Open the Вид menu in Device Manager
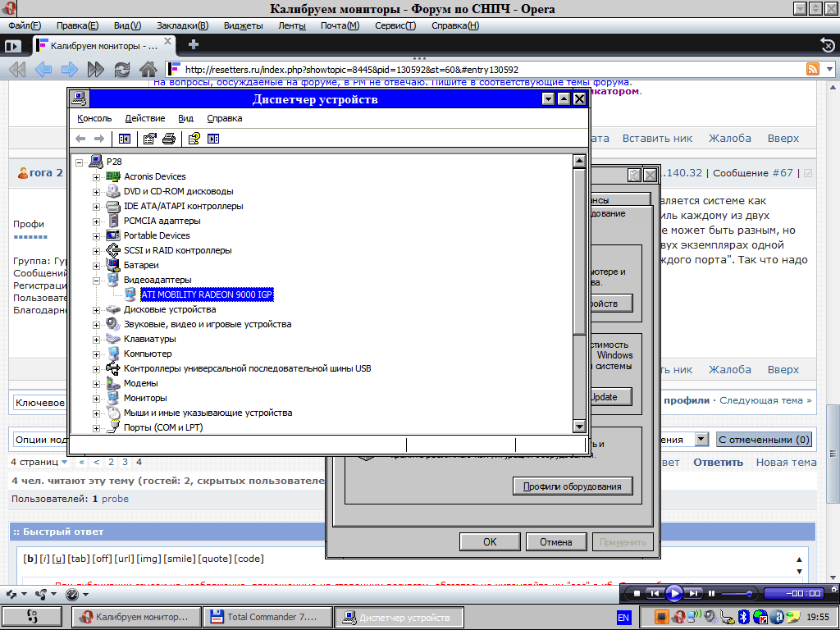This screenshot has height=630, width=840. 186,118
